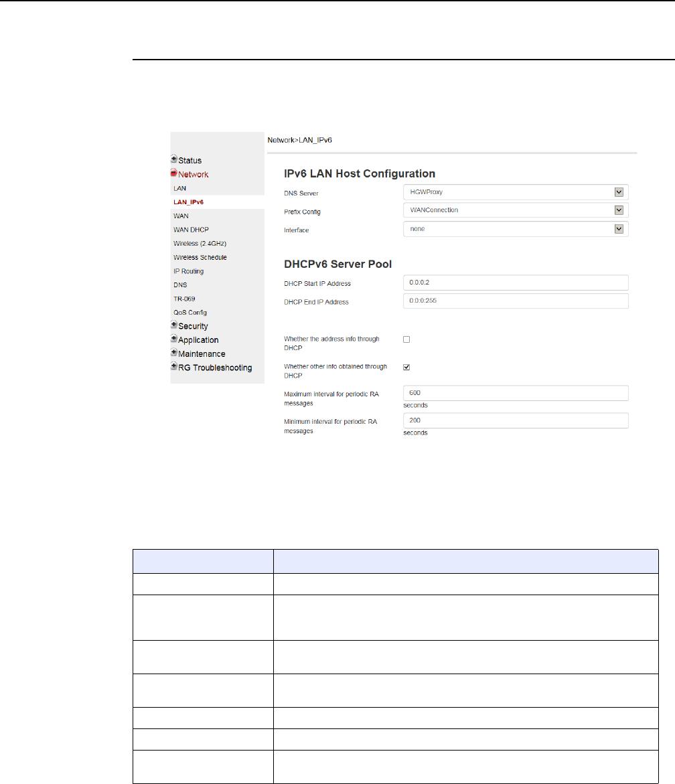This screenshot has width=675, height=784.
Task: Click the Application section label
Action: tap(198, 340)
